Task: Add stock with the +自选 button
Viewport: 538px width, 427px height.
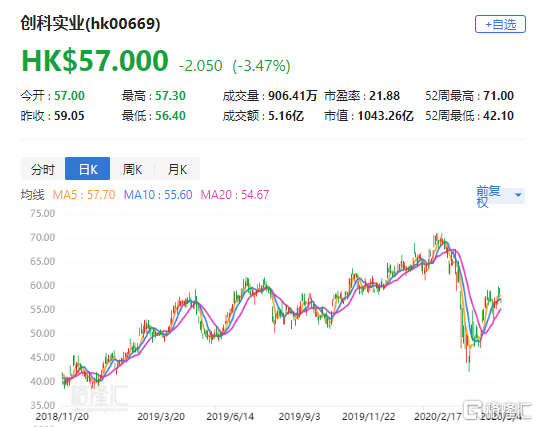Action: click(x=500, y=24)
